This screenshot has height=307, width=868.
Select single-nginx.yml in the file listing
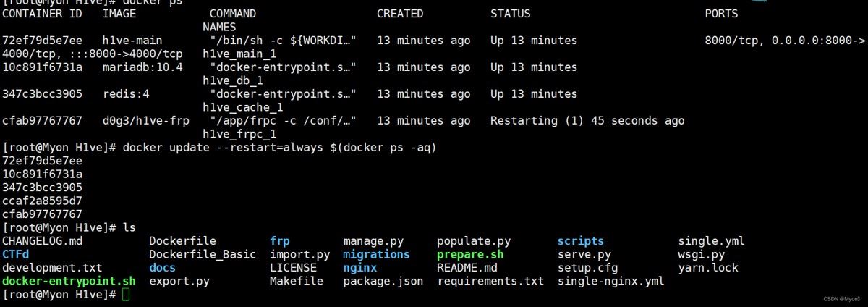pyautogui.click(x=610, y=281)
